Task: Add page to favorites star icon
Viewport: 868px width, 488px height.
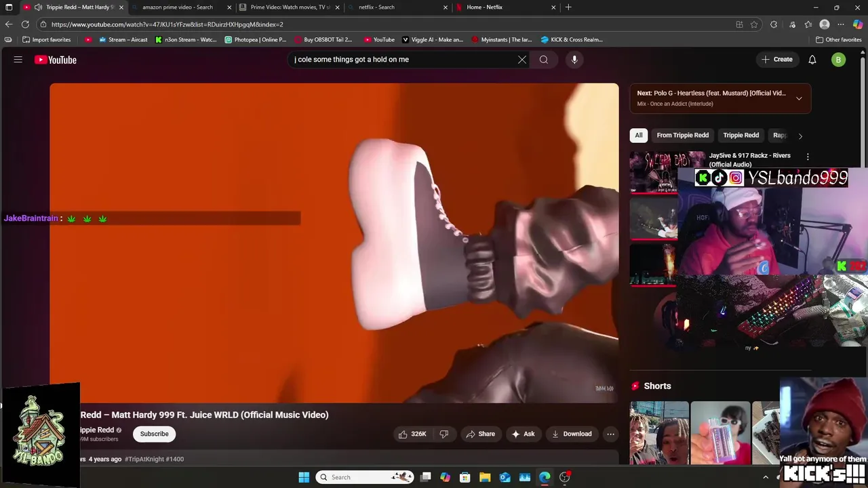Action: point(754,24)
